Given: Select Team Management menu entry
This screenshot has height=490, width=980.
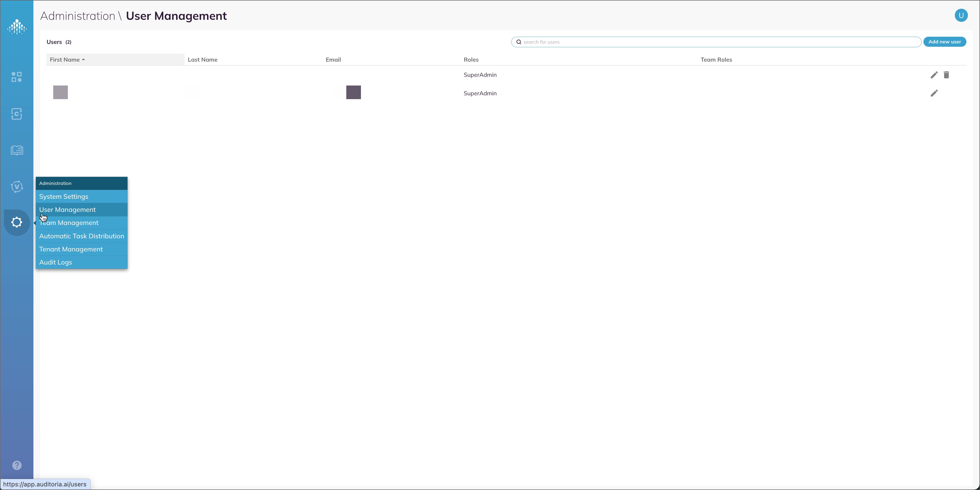Looking at the screenshot, I should point(69,223).
